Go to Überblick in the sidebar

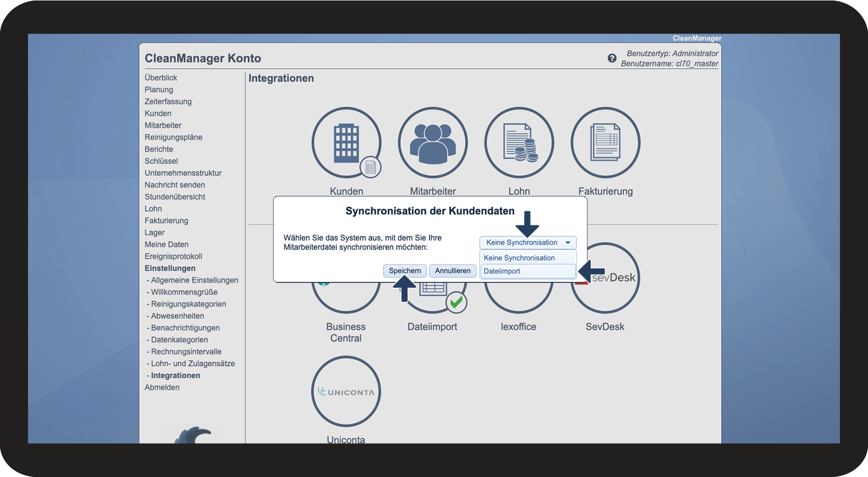click(161, 78)
